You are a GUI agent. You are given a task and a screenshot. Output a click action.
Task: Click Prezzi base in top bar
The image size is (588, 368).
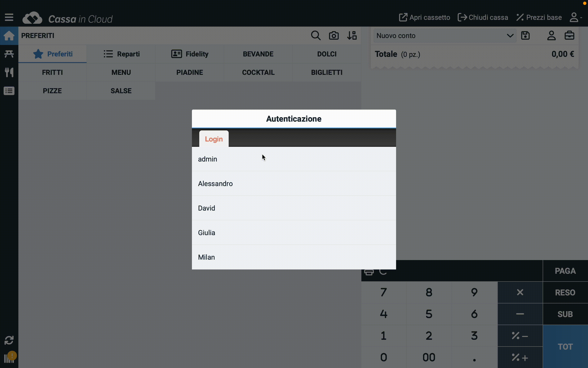pos(539,17)
